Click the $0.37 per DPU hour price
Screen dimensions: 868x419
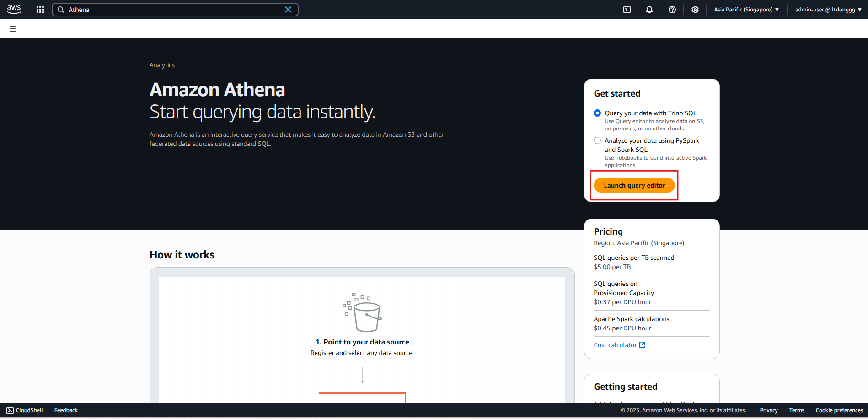(x=622, y=302)
